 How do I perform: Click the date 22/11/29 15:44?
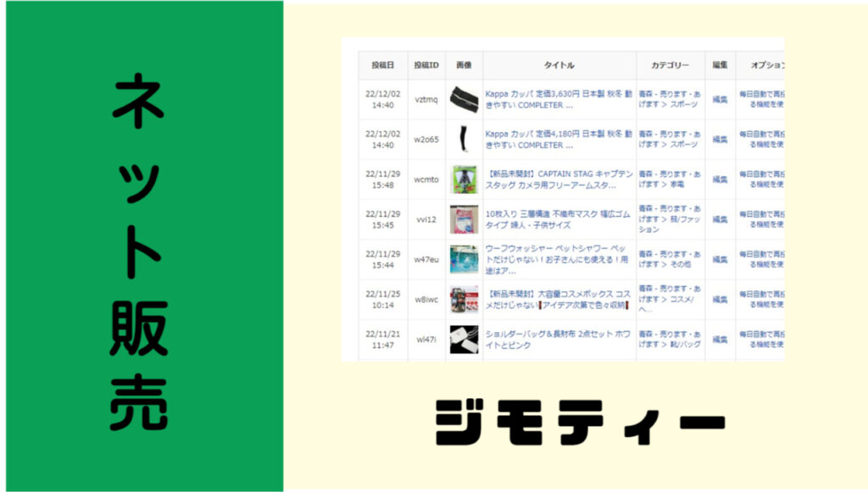tap(383, 259)
